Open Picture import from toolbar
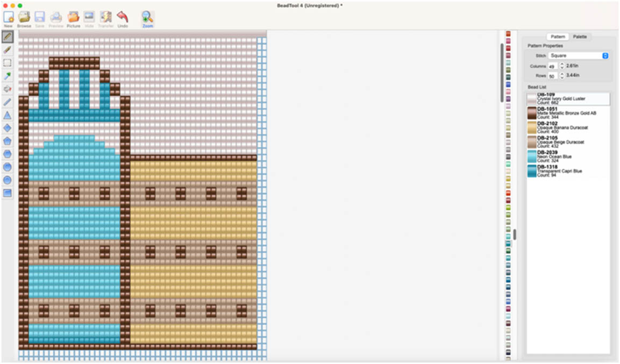The height and width of the screenshot is (364, 620). tap(73, 19)
